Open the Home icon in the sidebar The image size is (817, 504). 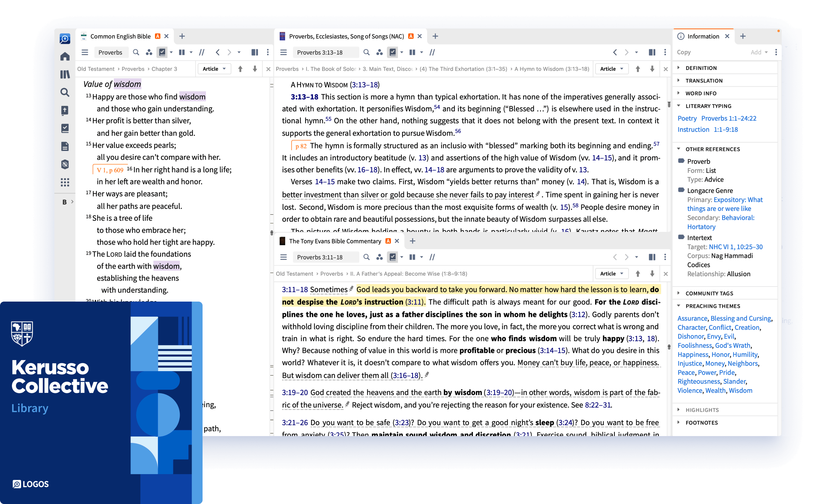[x=65, y=56]
